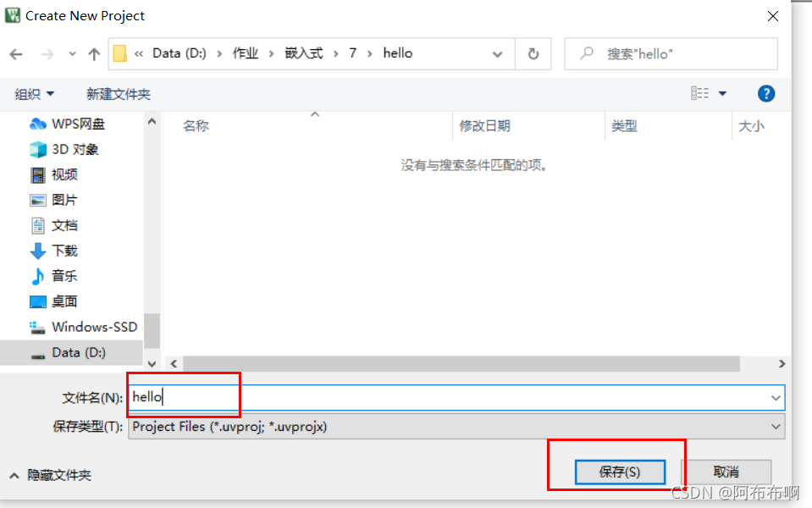Expand the 文件名 filename history dropdown
The height and width of the screenshot is (508, 812).
[775, 397]
